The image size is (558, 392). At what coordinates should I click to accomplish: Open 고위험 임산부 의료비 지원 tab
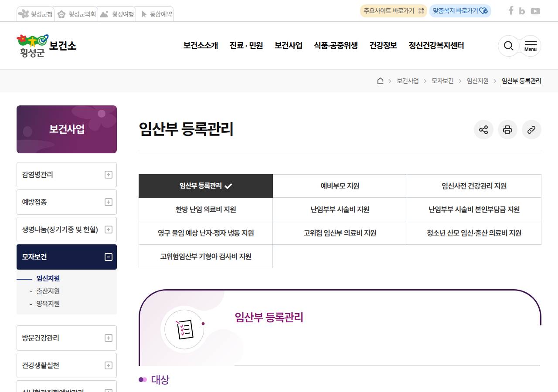click(340, 233)
